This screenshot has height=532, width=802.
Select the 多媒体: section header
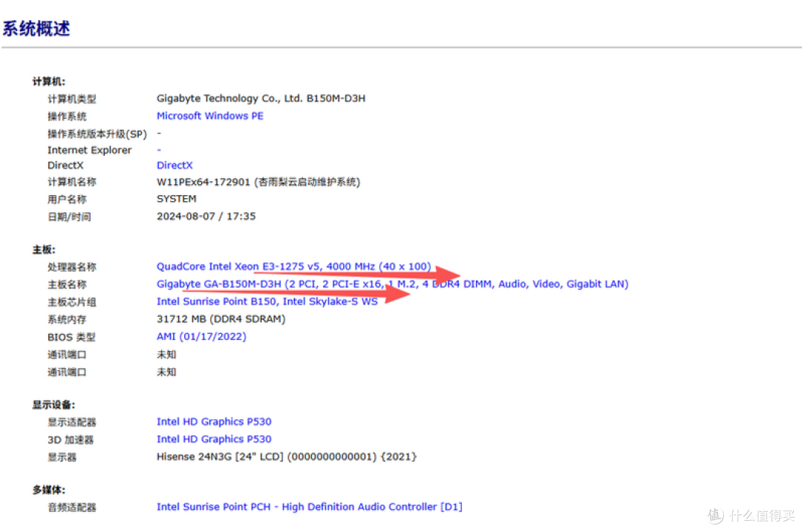point(49,490)
